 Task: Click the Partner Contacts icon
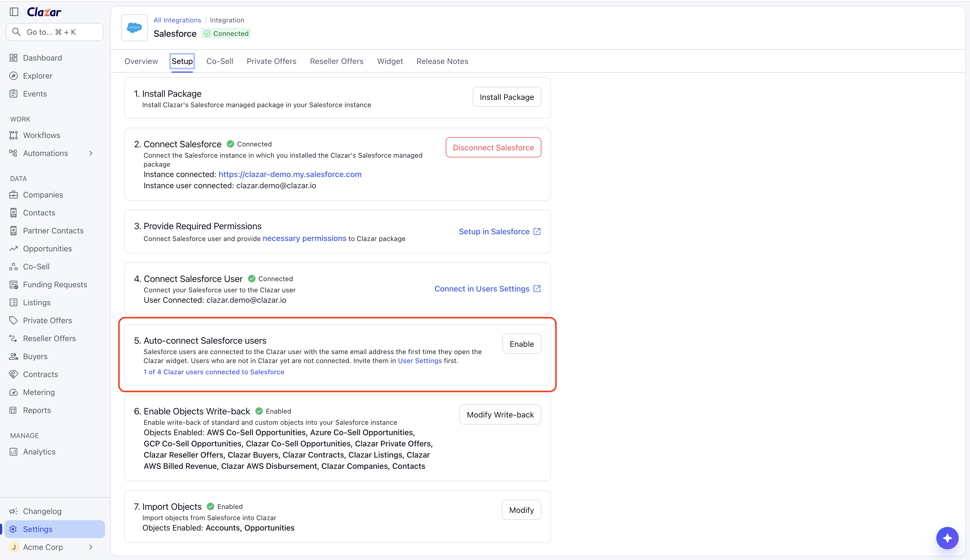(x=13, y=231)
